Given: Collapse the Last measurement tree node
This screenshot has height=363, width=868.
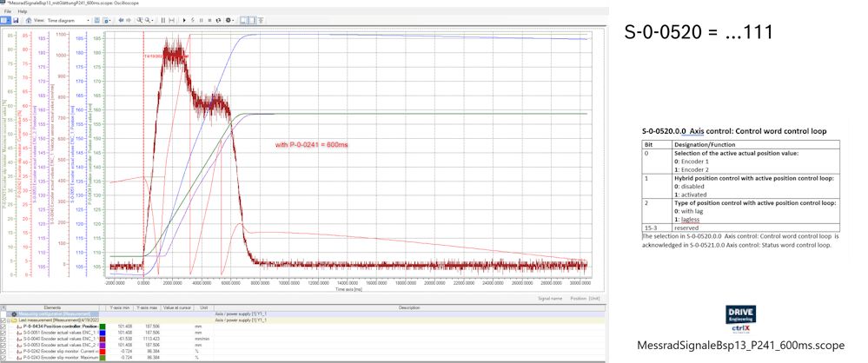Looking at the screenshot, I should (x=9, y=320).
